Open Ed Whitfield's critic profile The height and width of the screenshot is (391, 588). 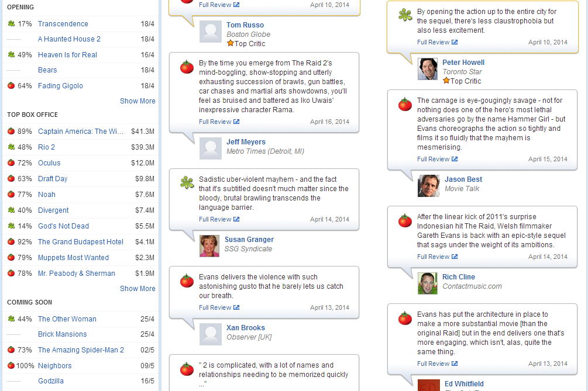[464, 384]
